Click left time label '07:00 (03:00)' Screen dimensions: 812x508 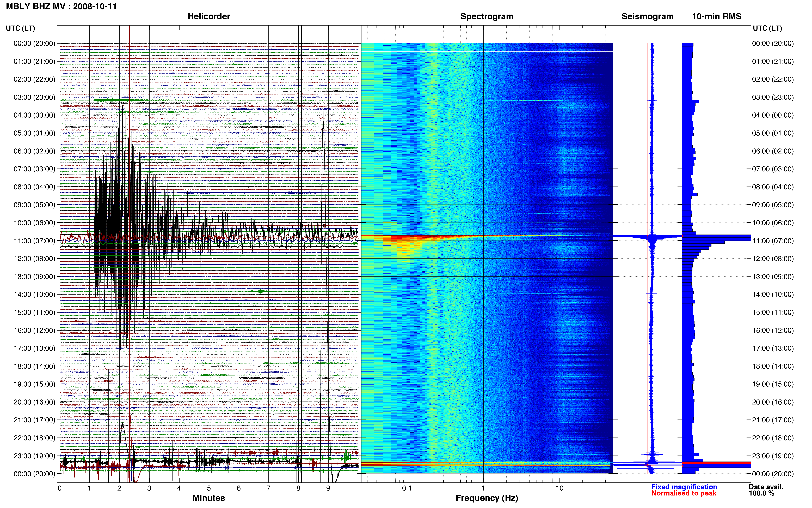[34, 169]
